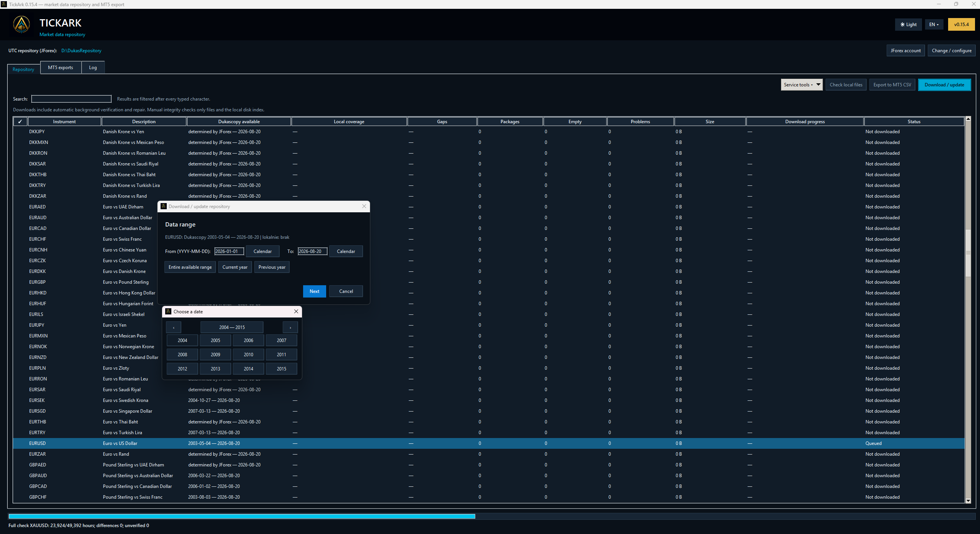
Task: Click the scrollbar up arrow of the table
Action: pyautogui.click(x=968, y=119)
